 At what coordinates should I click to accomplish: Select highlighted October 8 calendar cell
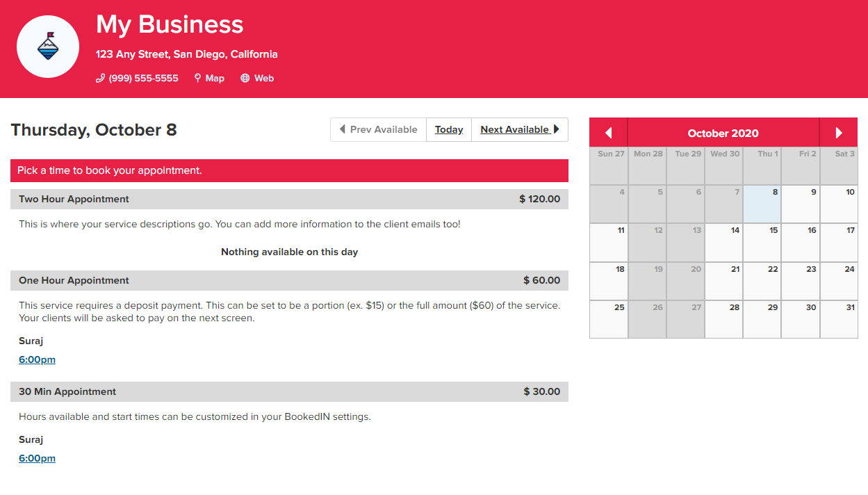point(762,204)
